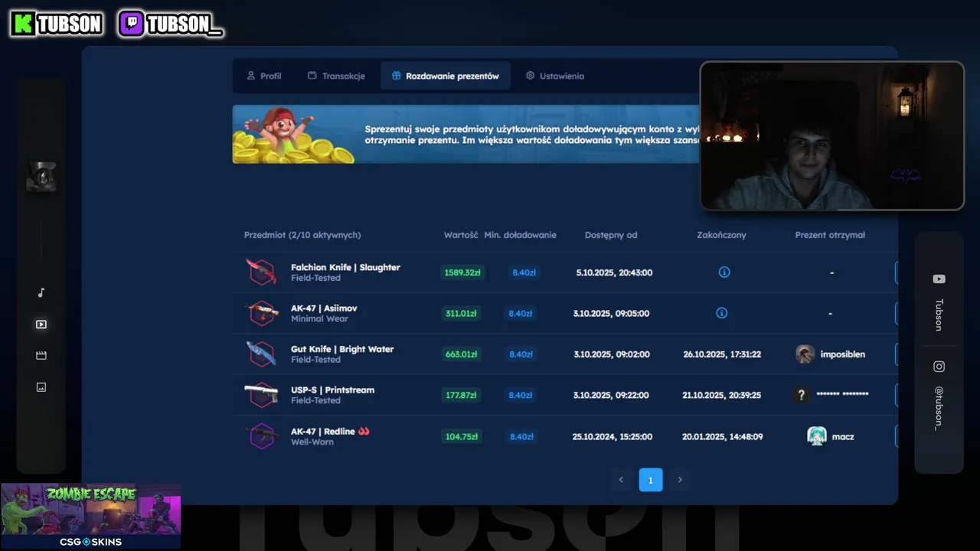The height and width of the screenshot is (551, 980).
Task: Click the Prezent otrzymał column header
Action: 830,235
